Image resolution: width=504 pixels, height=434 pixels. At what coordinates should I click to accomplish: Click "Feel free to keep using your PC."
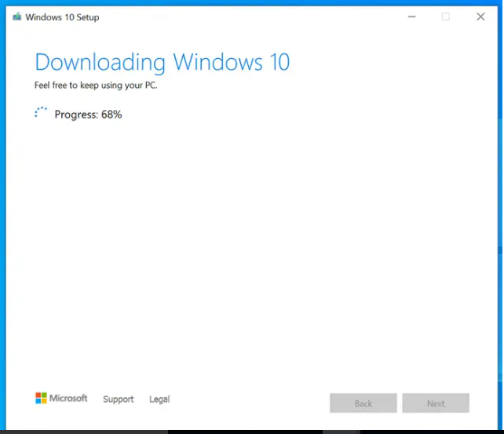[96, 86]
